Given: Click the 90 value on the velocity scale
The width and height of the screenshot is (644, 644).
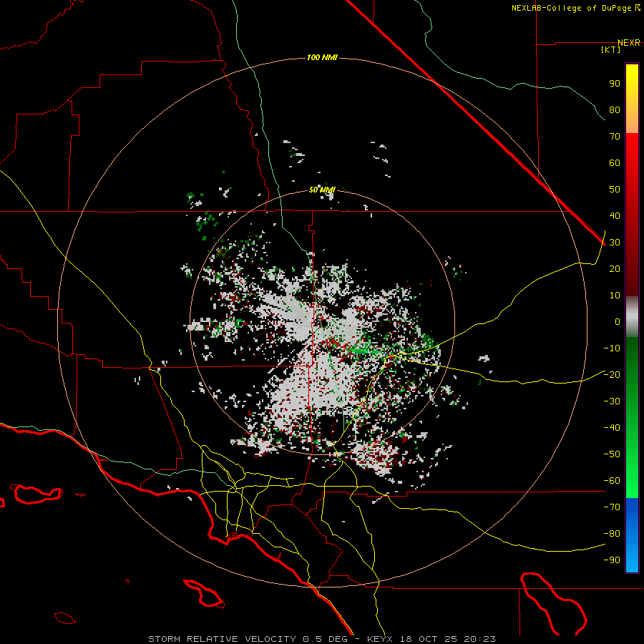Looking at the screenshot, I should coord(615,84).
